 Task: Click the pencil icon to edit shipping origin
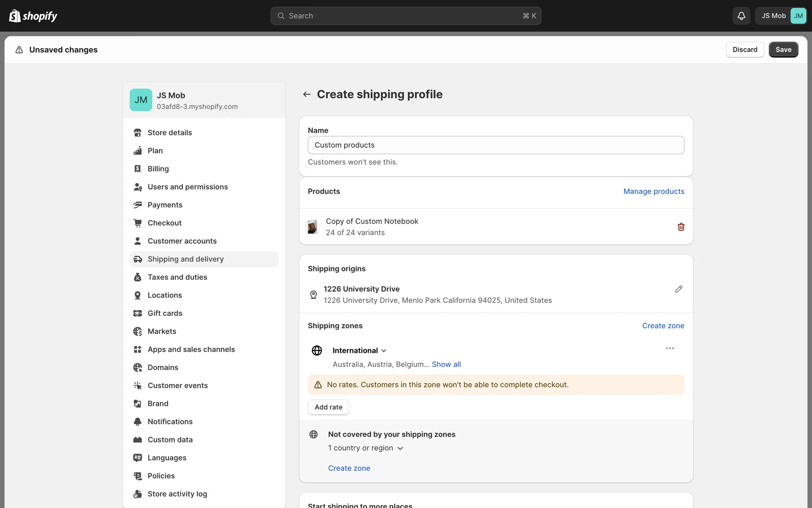coord(678,289)
